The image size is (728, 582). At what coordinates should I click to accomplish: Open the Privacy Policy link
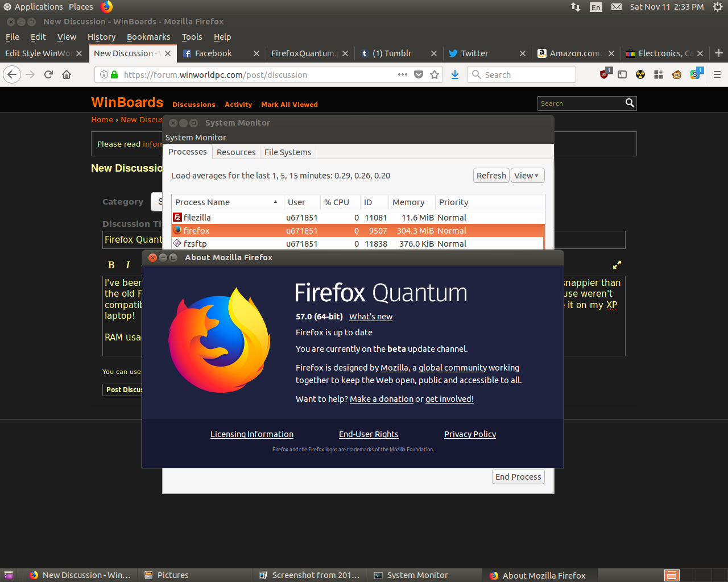point(470,434)
